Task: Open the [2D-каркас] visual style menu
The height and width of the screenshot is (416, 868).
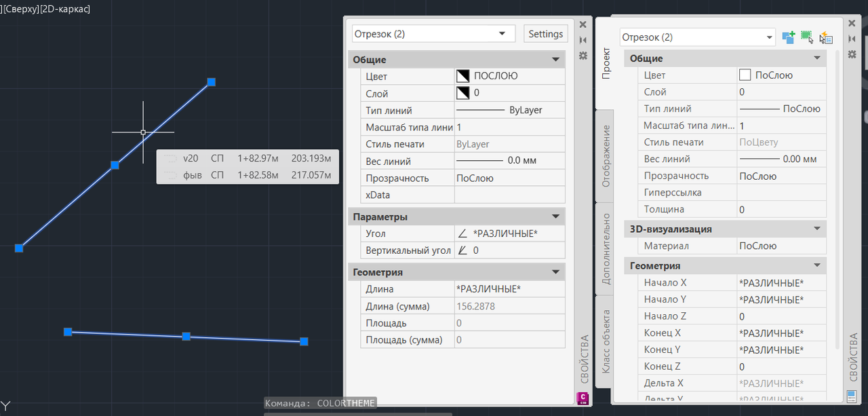Action: point(65,10)
